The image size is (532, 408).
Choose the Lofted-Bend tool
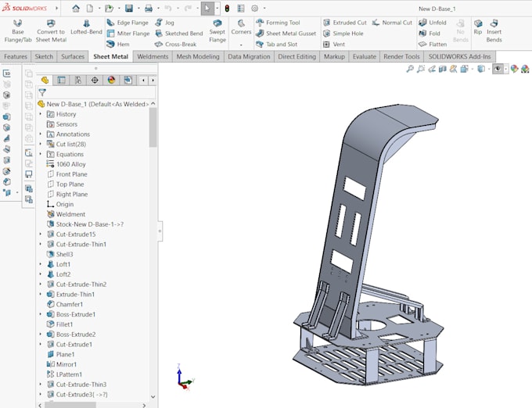pyautogui.click(x=86, y=27)
